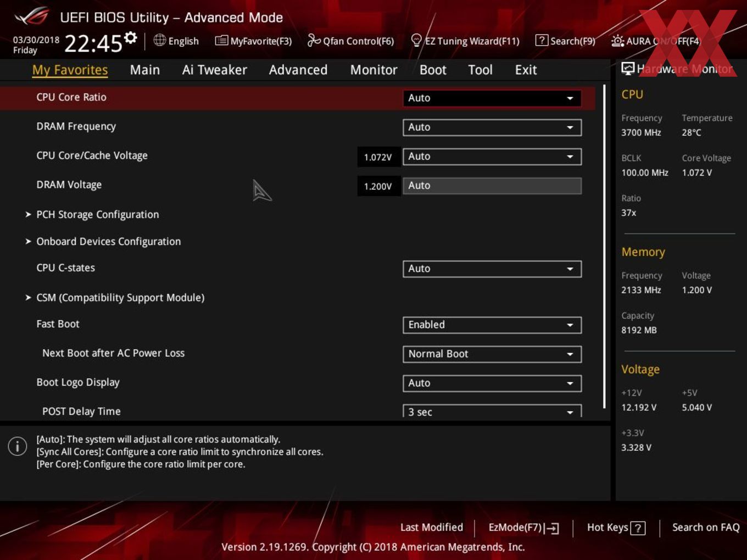Select the Fast Boot label

(x=58, y=324)
